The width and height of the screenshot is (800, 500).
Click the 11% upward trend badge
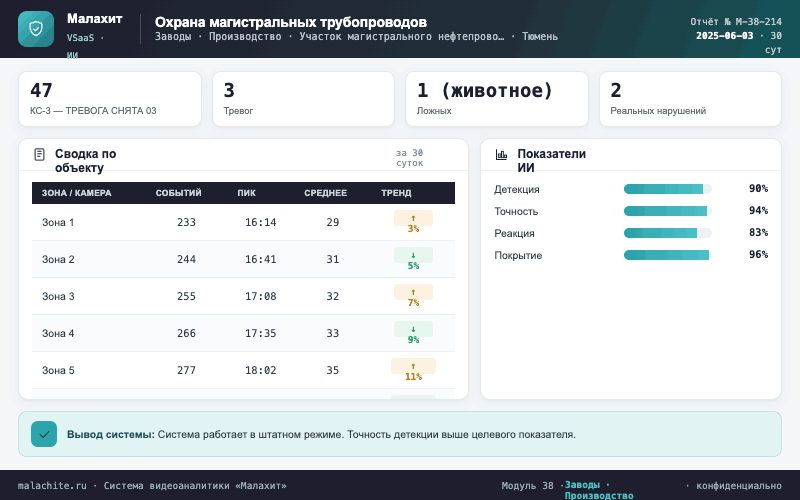point(413,371)
